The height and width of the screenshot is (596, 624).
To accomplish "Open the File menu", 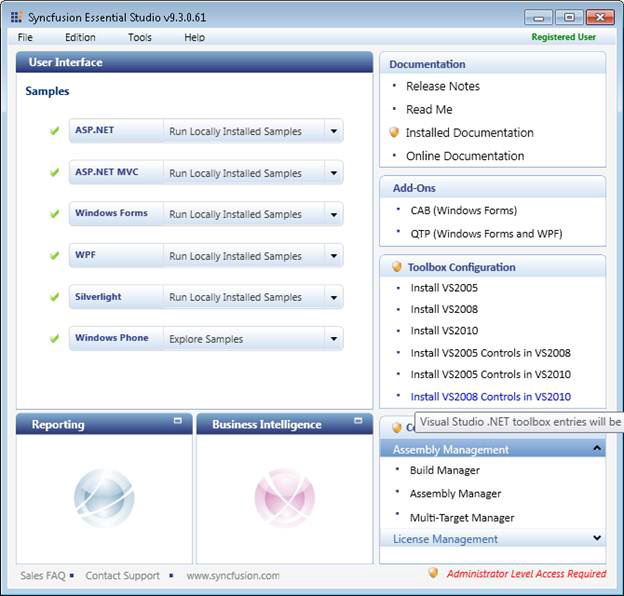I will pos(25,37).
